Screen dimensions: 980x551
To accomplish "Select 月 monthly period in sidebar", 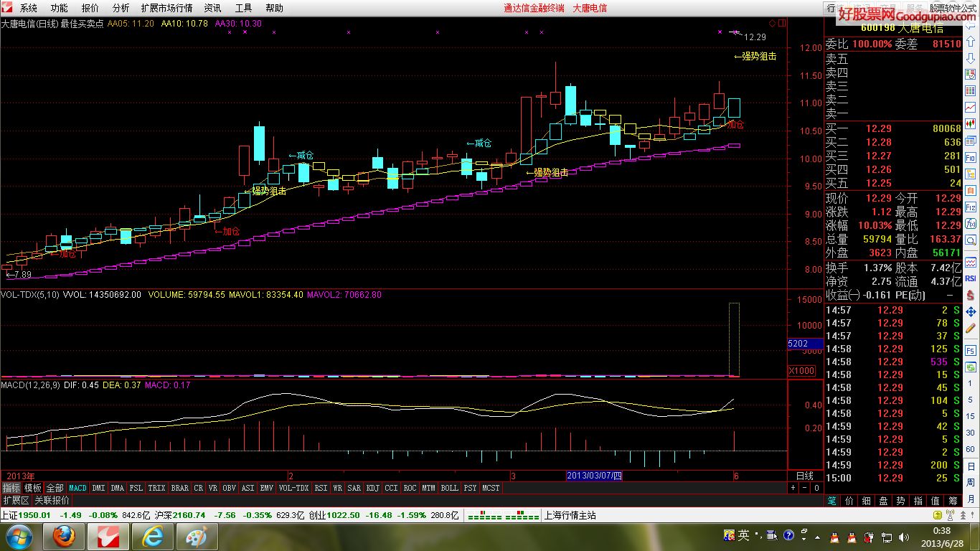I will pos(970,501).
